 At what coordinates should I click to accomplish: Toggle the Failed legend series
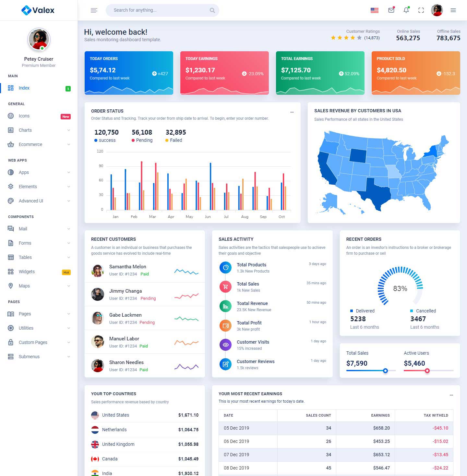pos(174,140)
